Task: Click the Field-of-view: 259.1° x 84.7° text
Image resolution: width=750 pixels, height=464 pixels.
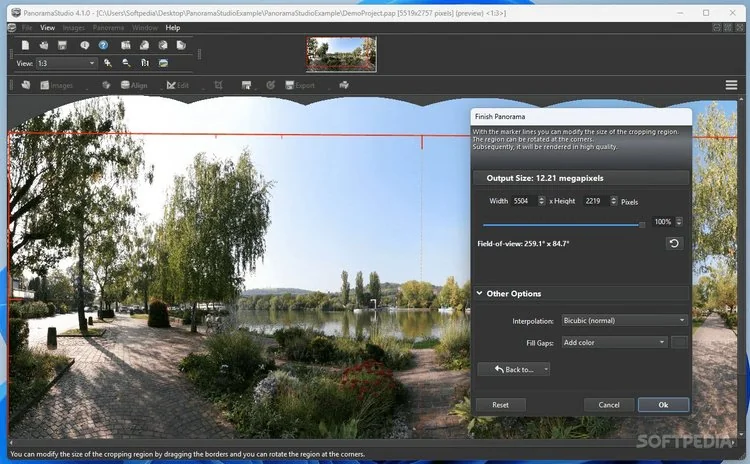Action: [523, 243]
